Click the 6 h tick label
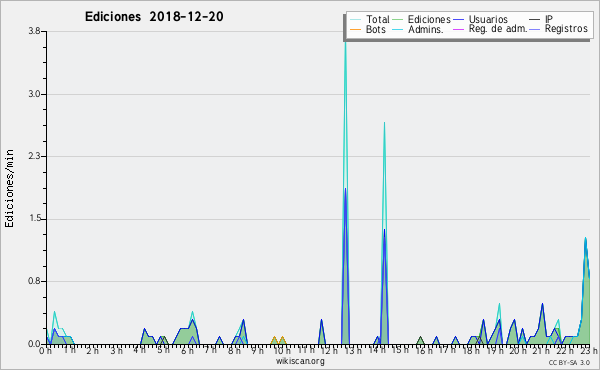This screenshot has height=370, width=600. [188, 350]
